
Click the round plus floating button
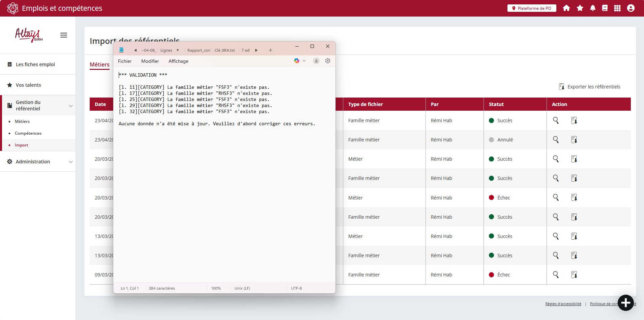pyautogui.click(x=626, y=303)
